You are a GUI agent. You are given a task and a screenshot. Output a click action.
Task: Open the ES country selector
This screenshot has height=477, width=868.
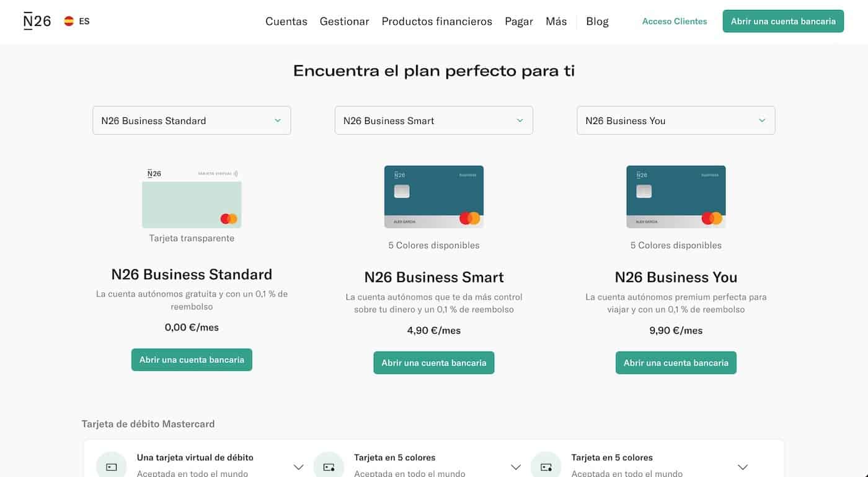(x=77, y=21)
